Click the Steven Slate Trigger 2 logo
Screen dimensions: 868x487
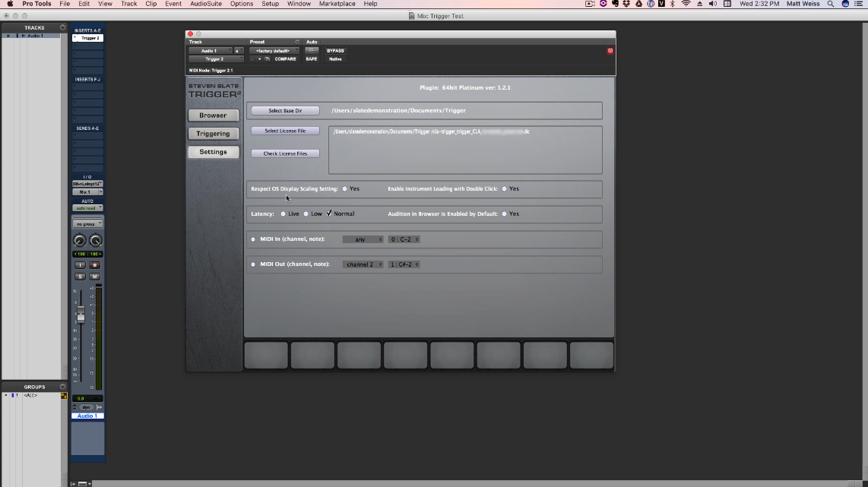(x=214, y=90)
